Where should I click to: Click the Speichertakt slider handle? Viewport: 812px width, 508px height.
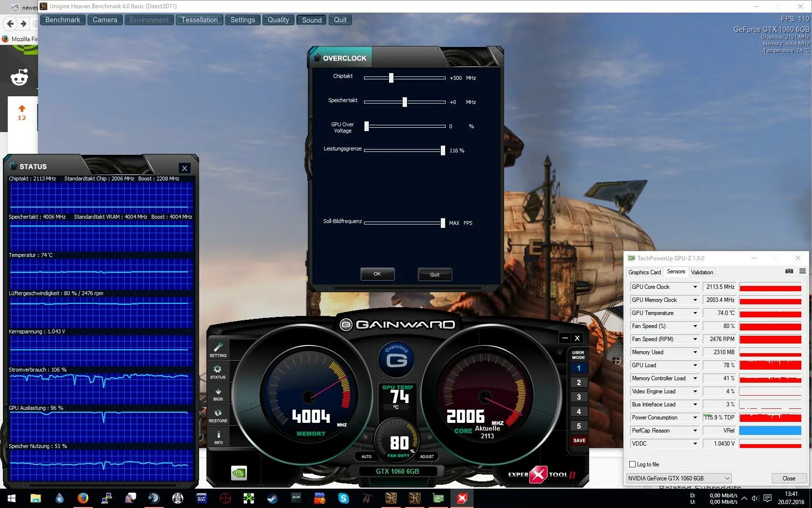[405, 102]
